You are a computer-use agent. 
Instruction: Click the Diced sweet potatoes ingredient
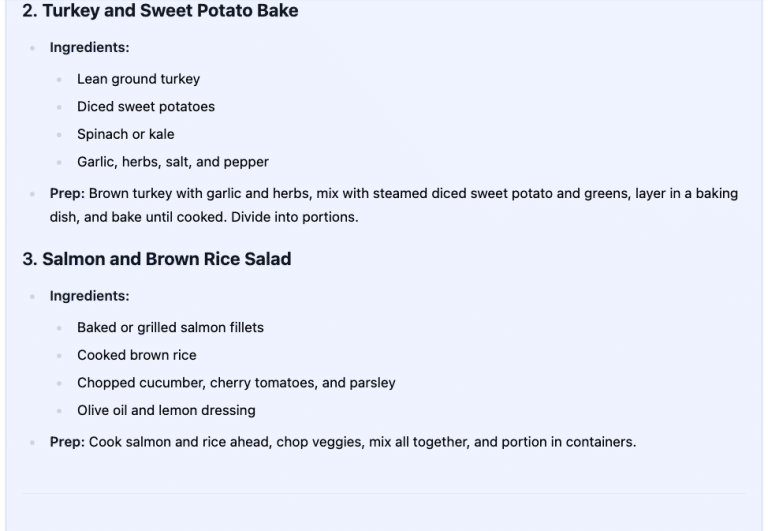point(146,107)
